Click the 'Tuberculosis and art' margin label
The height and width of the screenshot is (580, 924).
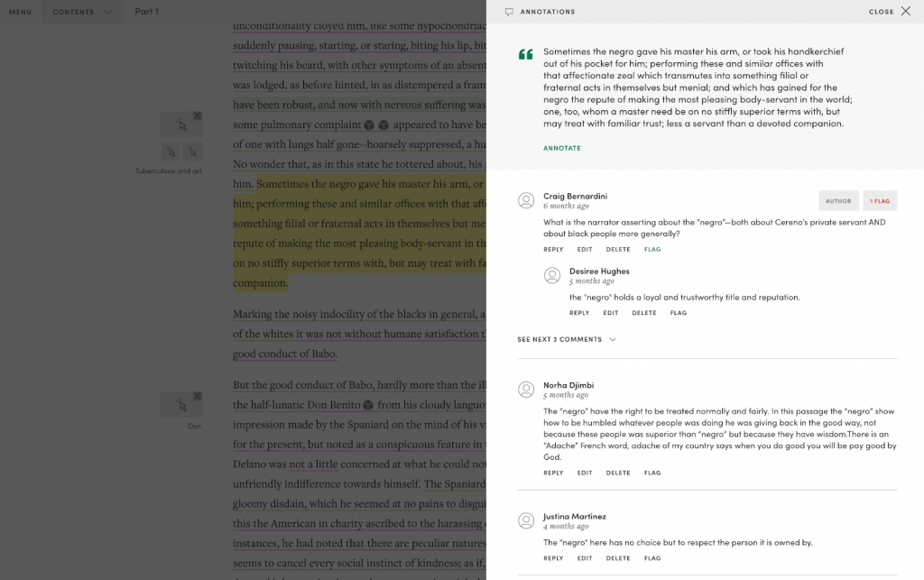pyautogui.click(x=169, y=171)
